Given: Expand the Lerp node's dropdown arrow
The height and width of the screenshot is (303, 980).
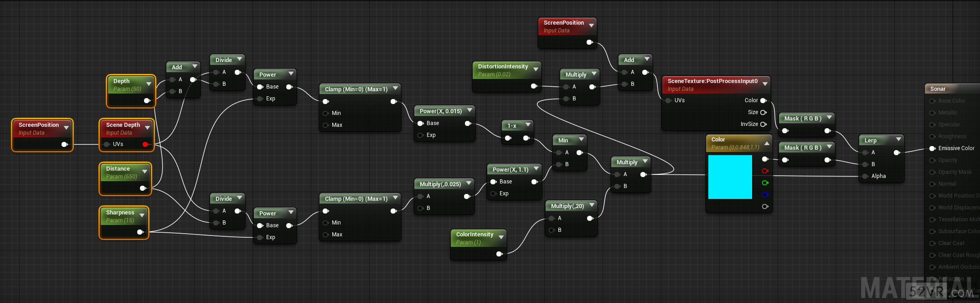Looking at the screenshot, I should tap(898, 139).
